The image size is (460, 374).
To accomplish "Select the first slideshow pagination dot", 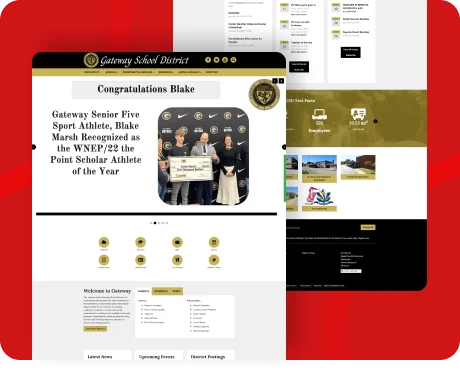I will coord(151,223).
